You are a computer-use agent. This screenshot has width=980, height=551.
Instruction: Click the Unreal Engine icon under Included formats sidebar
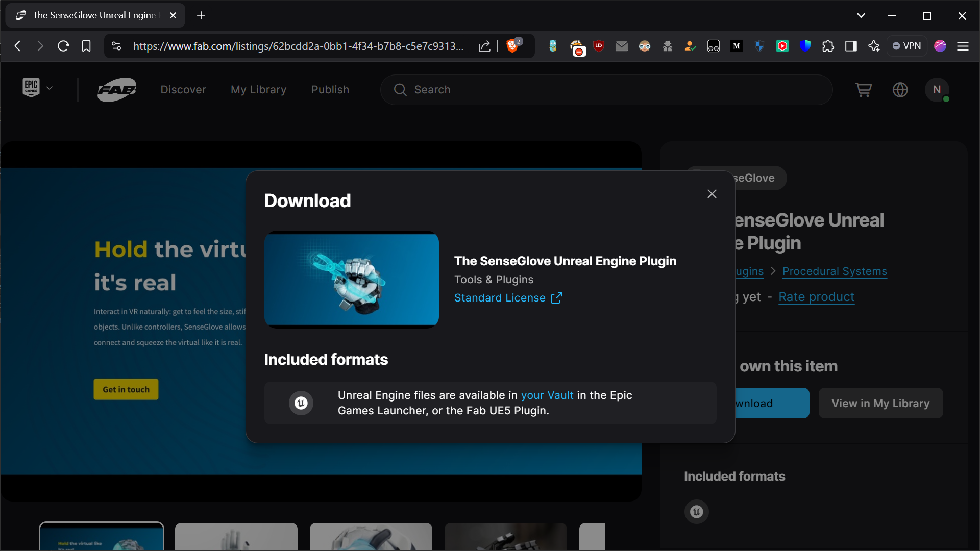(696, 512)
